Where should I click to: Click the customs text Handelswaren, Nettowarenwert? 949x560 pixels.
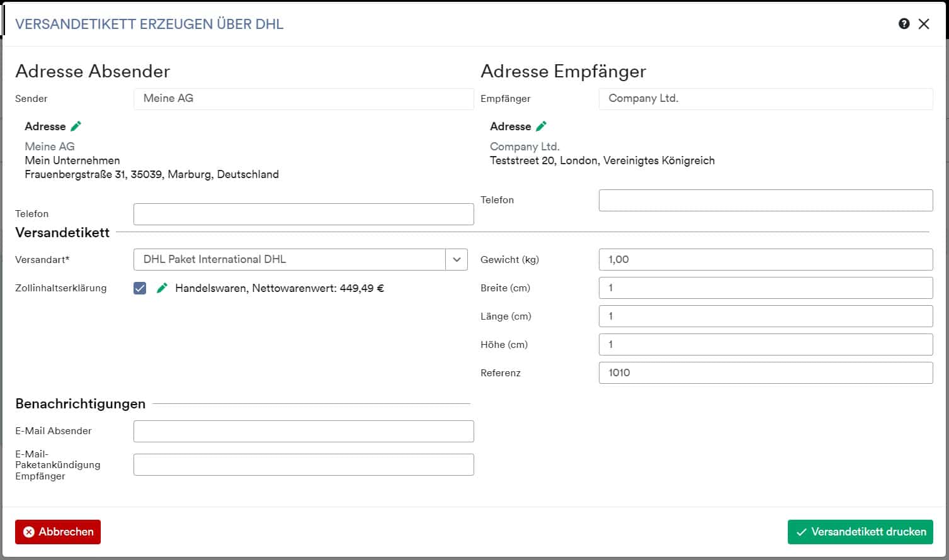(x=280, y=288)
